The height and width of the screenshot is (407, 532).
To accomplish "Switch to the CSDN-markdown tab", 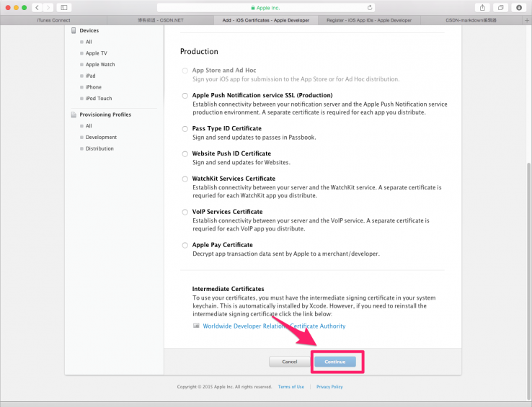I will pyautogui.click(x=471, y=20).
